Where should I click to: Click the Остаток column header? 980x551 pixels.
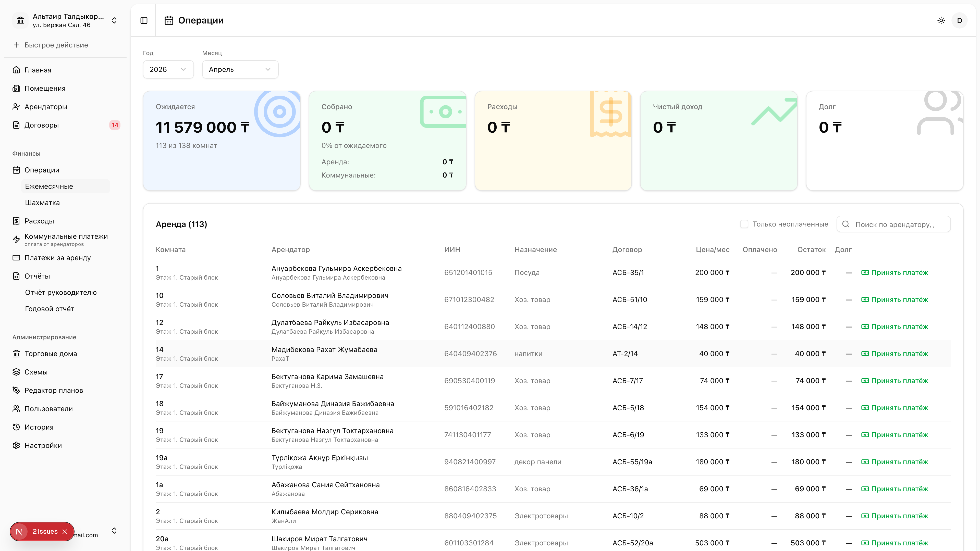click(x=812, y=250)
